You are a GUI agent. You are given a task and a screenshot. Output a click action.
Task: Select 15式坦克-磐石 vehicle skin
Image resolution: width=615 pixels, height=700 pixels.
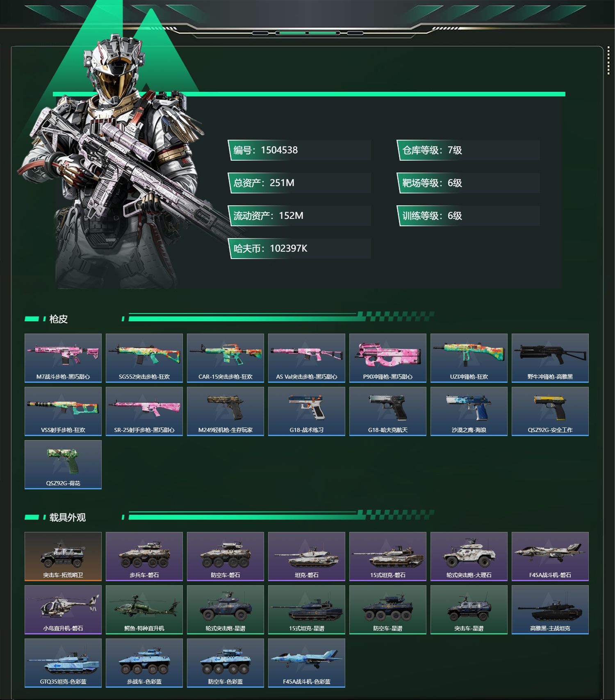point(388,557)
